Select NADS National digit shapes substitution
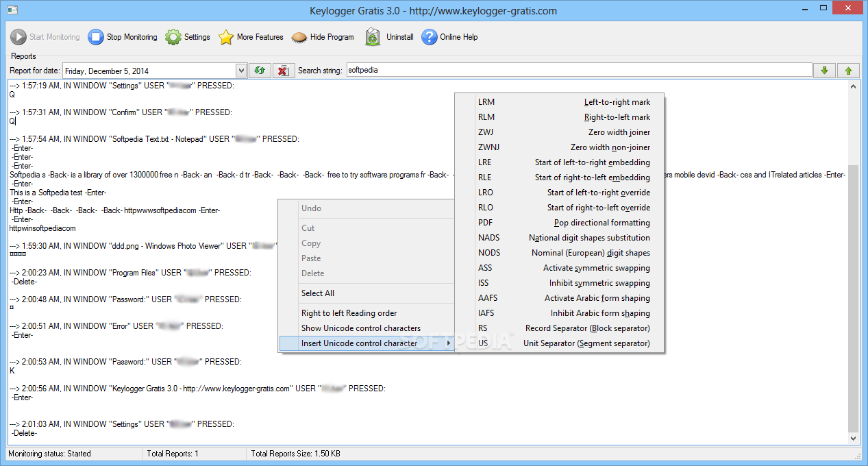 pyautogui.click(x=560, y=238)
